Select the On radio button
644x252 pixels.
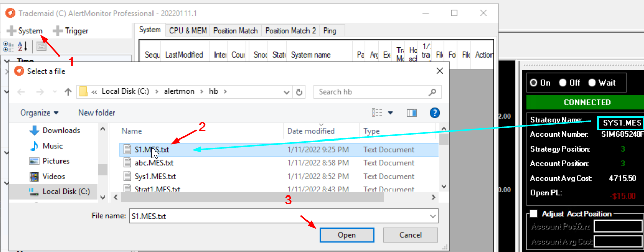pos(534,82)
